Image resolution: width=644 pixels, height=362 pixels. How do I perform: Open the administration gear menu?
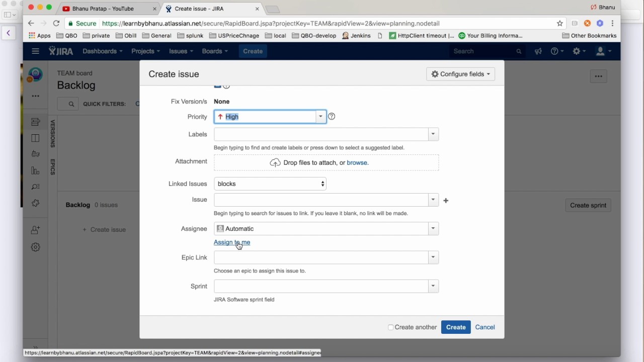click(579, 51)
